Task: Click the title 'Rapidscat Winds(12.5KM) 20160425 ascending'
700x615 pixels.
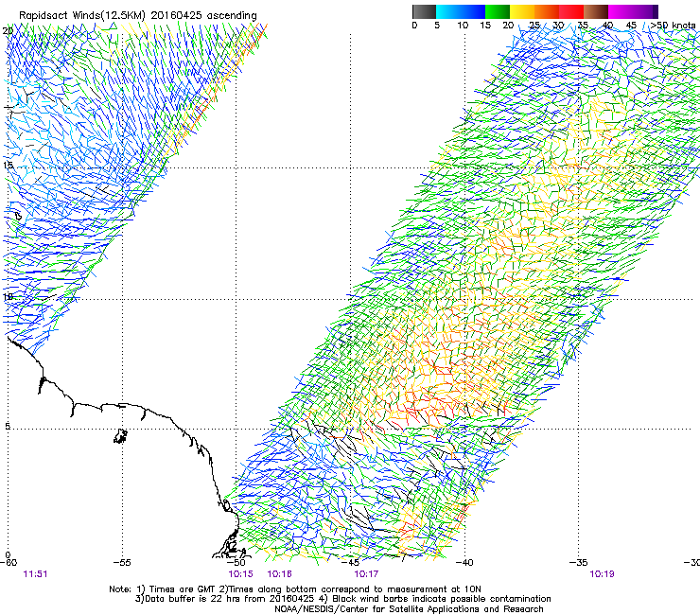Action: [x=138, y=16]
